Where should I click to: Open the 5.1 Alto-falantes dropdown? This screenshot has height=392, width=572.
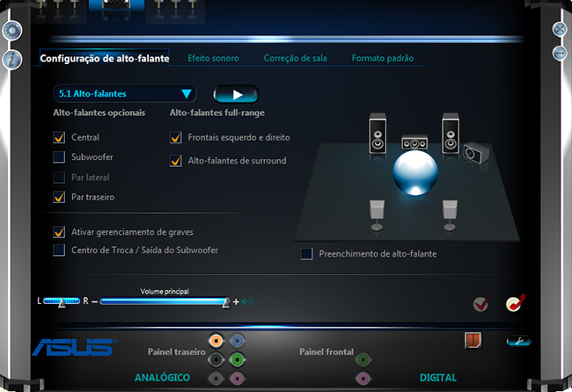(x=125, y=93)
